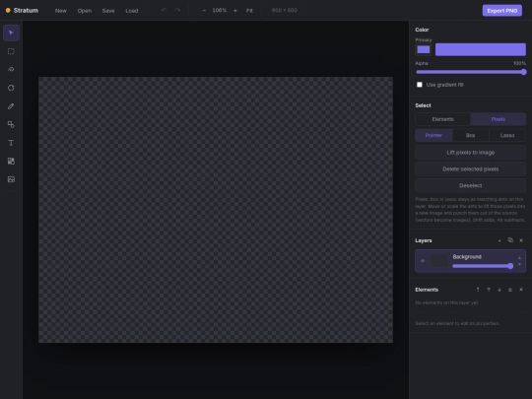Zoom out with the minus button
The height and width of the screenshot is (399, 532).
point(204,11)
